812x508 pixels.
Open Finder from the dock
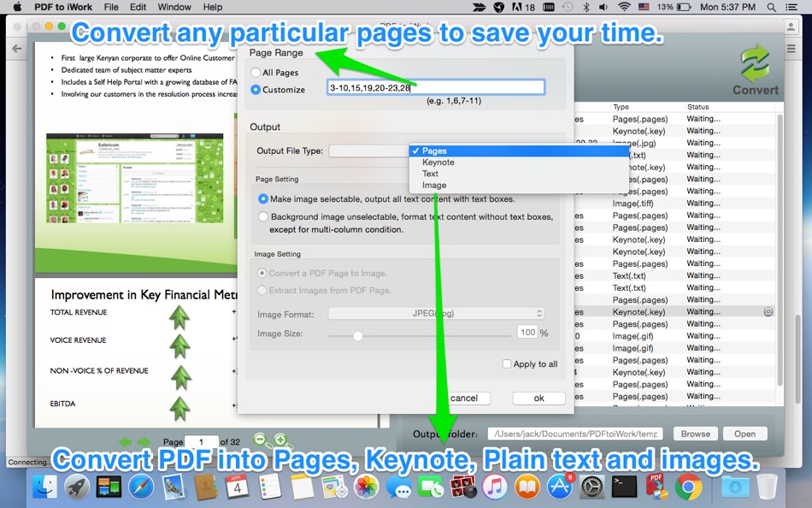pyautogui.click(x=45, y=487)
